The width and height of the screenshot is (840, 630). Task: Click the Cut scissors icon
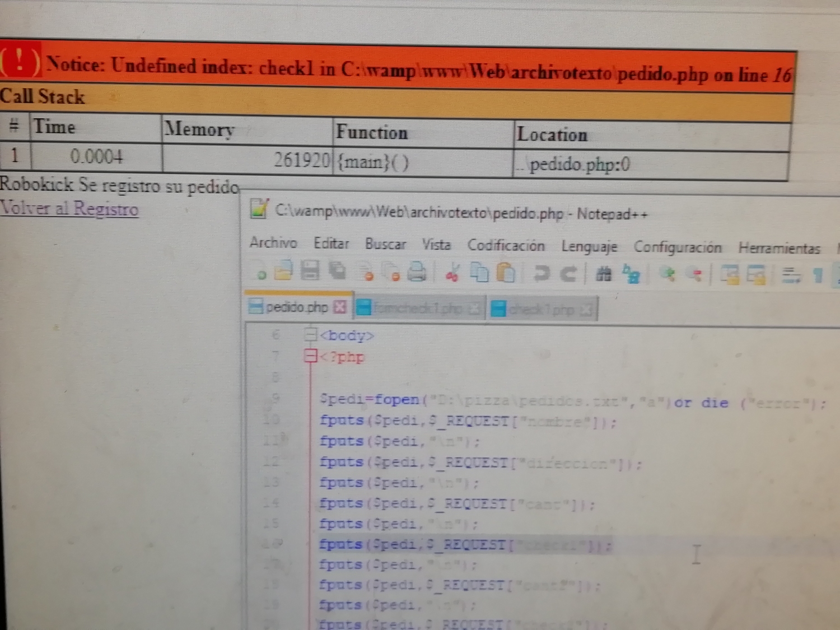click(x=452, y=273)
